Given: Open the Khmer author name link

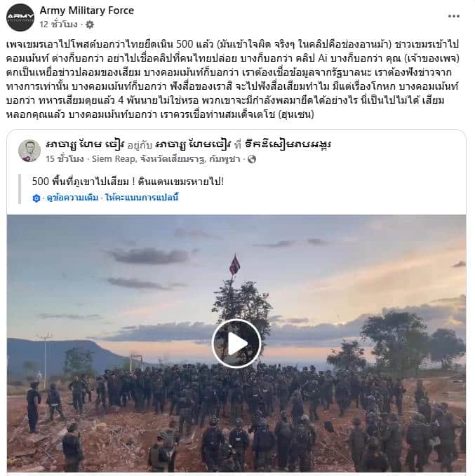Looking at the screenshot, I should point(84,144).
